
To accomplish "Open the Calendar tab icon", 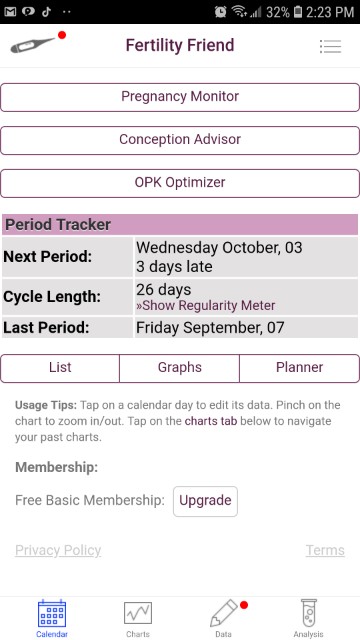I will (52, 613).
